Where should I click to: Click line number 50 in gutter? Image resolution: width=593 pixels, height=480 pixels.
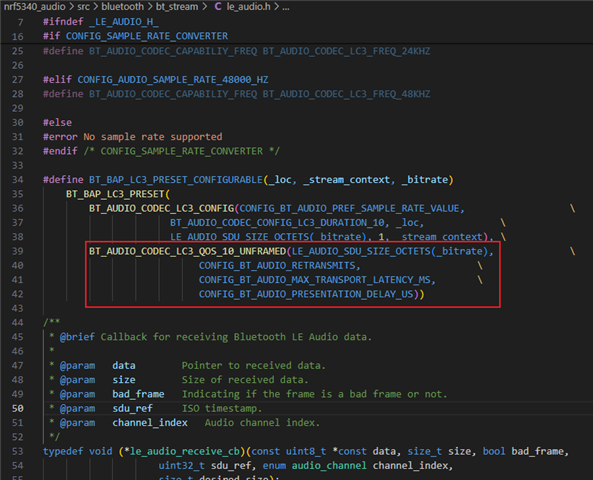click(17, 409)
